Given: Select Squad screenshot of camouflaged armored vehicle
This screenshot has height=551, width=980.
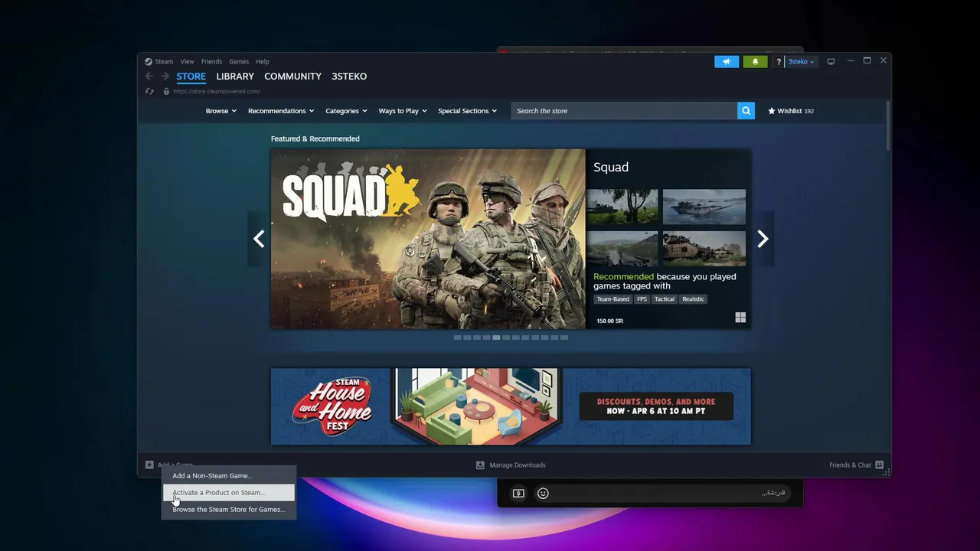Looking at the screenshot, I should pyautogui.click(x=704, y=249).
